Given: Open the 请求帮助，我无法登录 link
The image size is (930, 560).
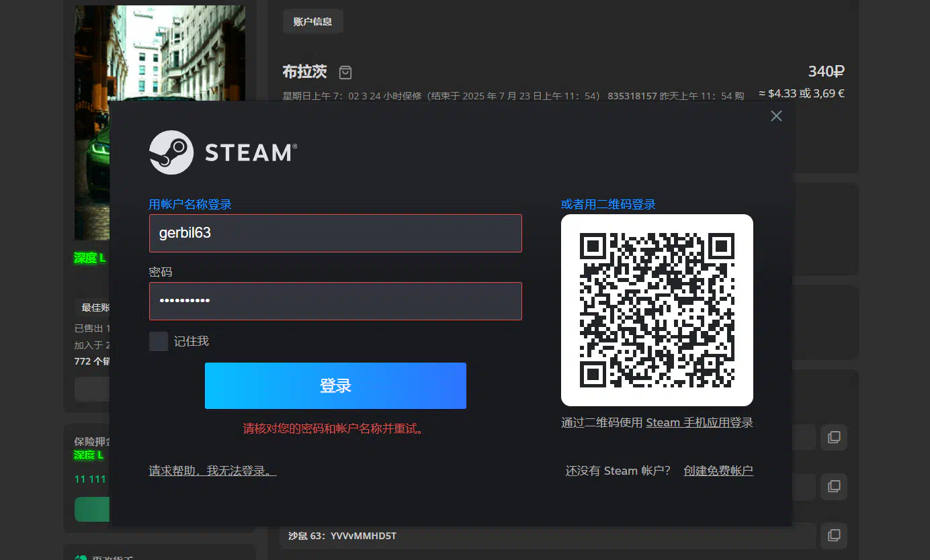Looking at the screenshot, I should [212, 471].
